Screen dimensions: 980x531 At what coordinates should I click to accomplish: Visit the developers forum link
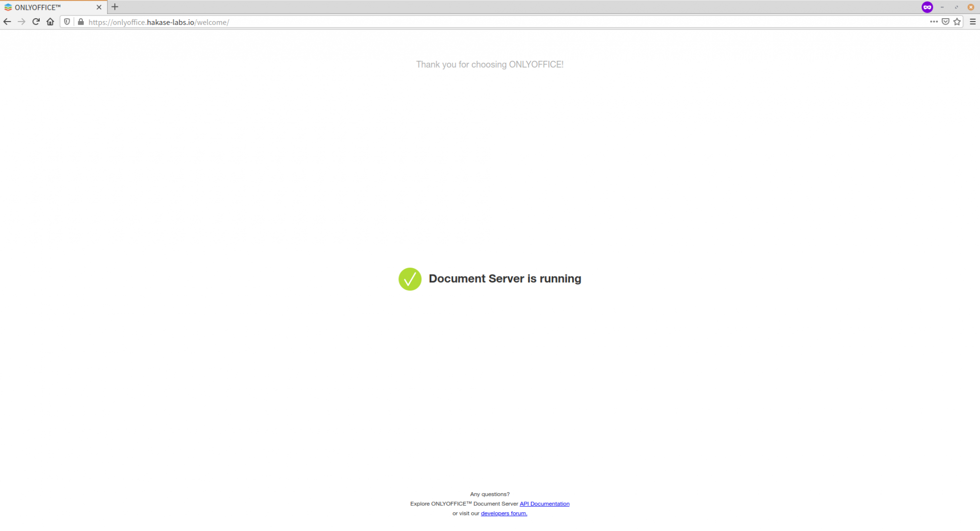(504, 513)
